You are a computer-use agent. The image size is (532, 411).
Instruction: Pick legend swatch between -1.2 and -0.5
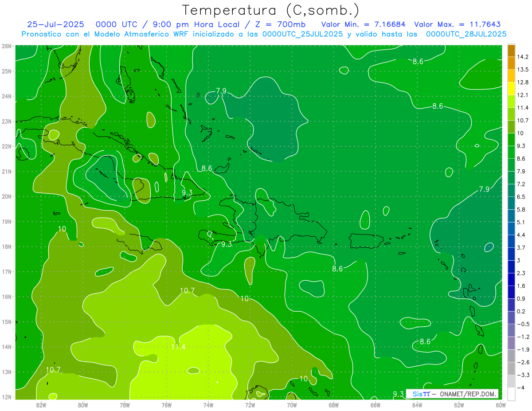(511, 330)
